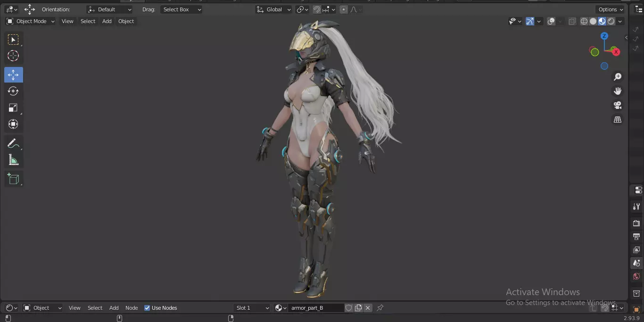Image resolution: width=644 pixels, height=322 pixels.
Task: Open the Slot 1 material slot dropdown
Action: tap(252, 308)
